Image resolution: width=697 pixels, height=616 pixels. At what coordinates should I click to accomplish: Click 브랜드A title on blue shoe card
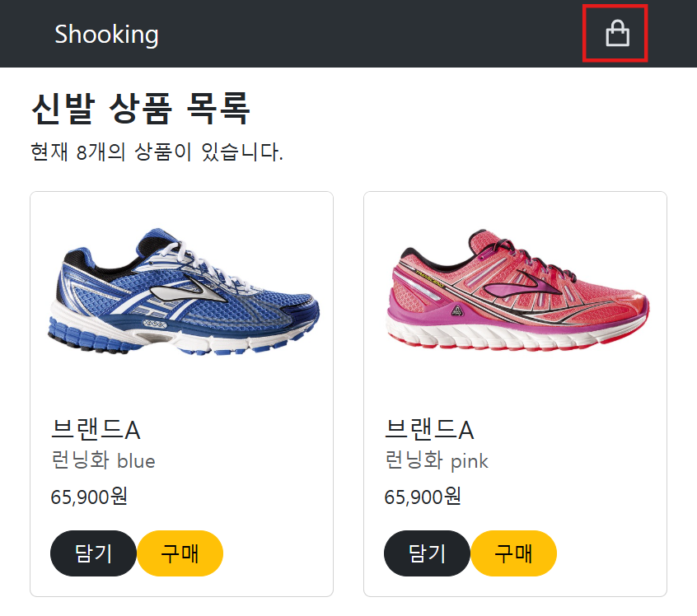pos(96,429)
